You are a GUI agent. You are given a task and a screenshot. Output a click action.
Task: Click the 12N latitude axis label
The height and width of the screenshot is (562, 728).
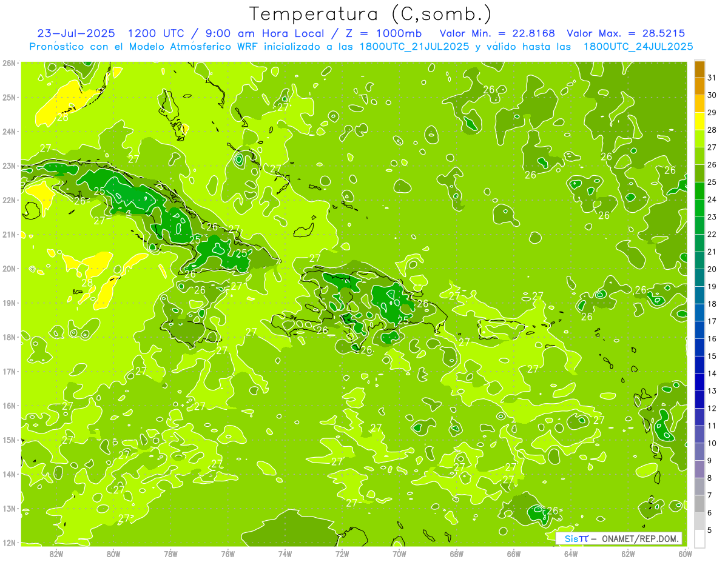tap(9, 543)
